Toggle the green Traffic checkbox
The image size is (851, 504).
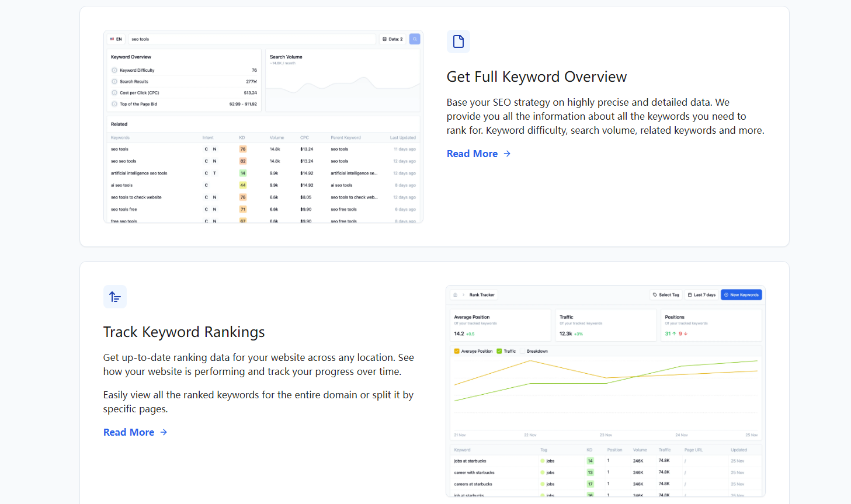tap(499, 351)
